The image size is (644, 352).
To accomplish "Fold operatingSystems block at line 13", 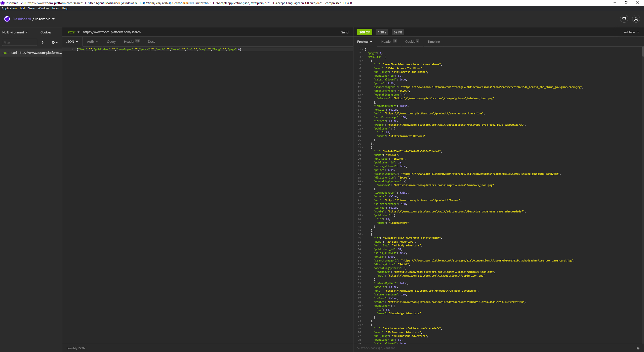I will tap(363, 95).
